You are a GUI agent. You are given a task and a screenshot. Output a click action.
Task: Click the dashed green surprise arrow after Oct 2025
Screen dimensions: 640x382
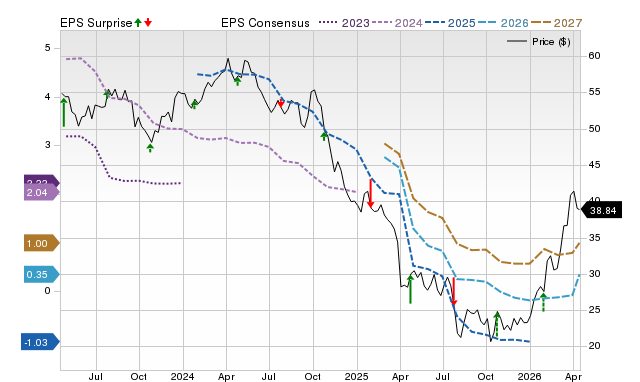tap(497, 324)
